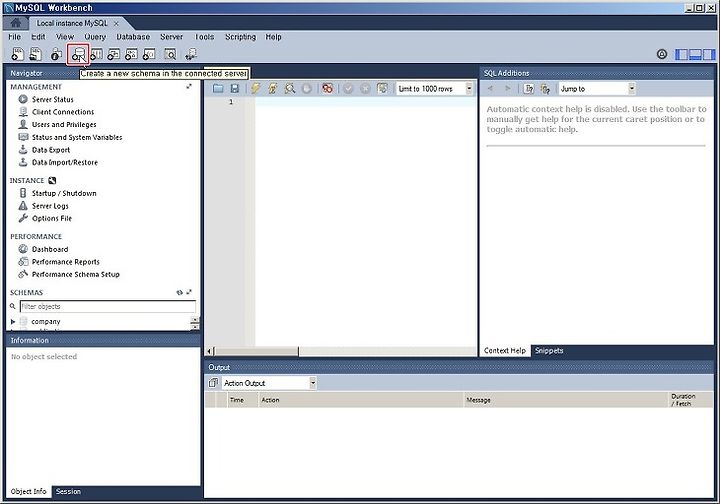This screenshot has width=720, height=504.
Task: Switch to Snippets tab
Action: (x=549, y=350)
